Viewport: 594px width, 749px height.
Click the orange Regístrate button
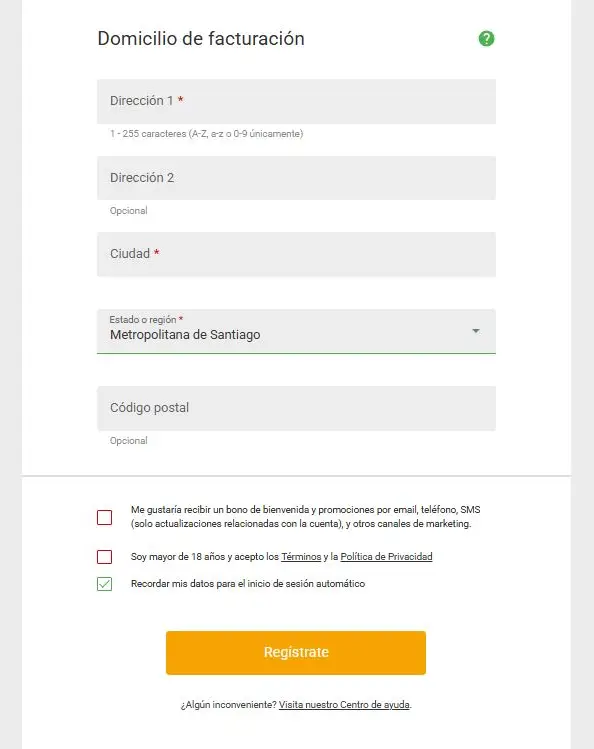296,653
